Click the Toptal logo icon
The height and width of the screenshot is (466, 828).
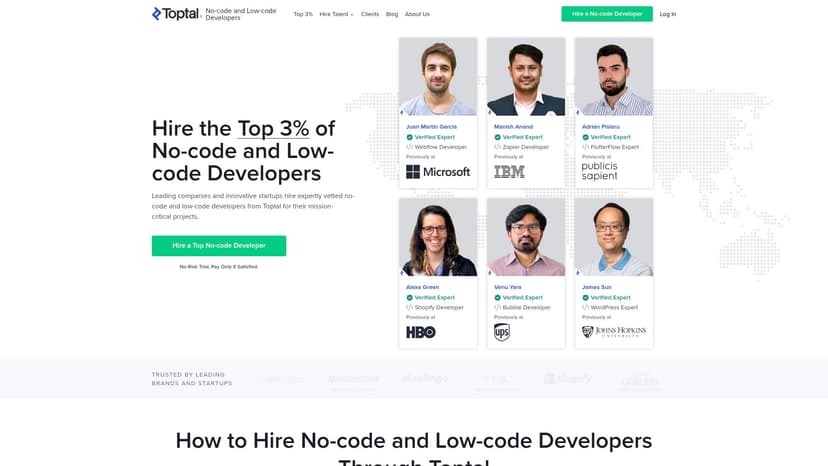tap(156, 14)
